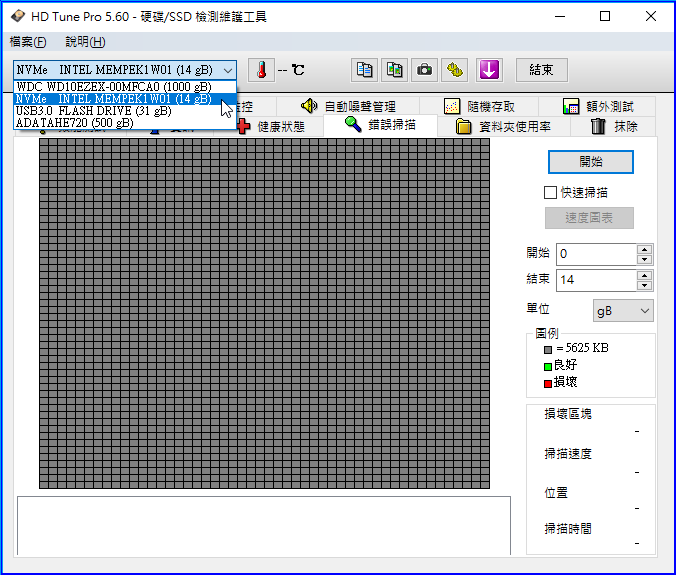Click the 單位 label

click(538, 309)
